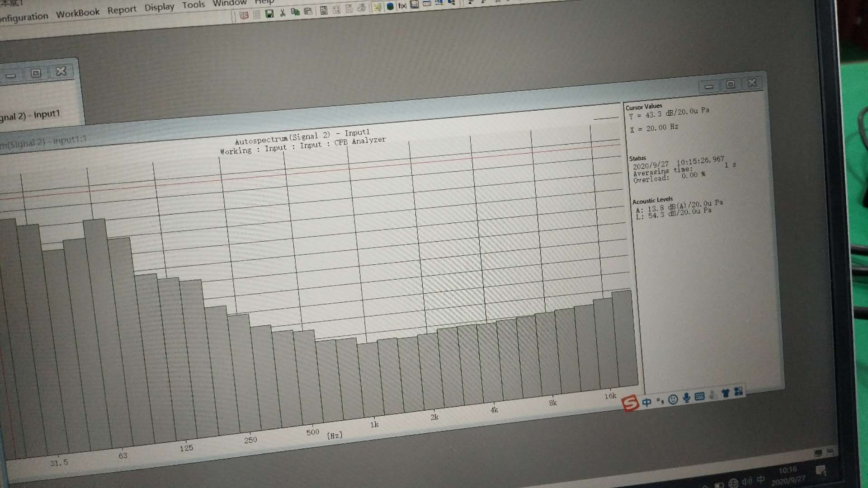Click the Copy toolbar icon
The height and width of the screenshot is (488, 868).
pyautogui.click(x=295, y=12)
